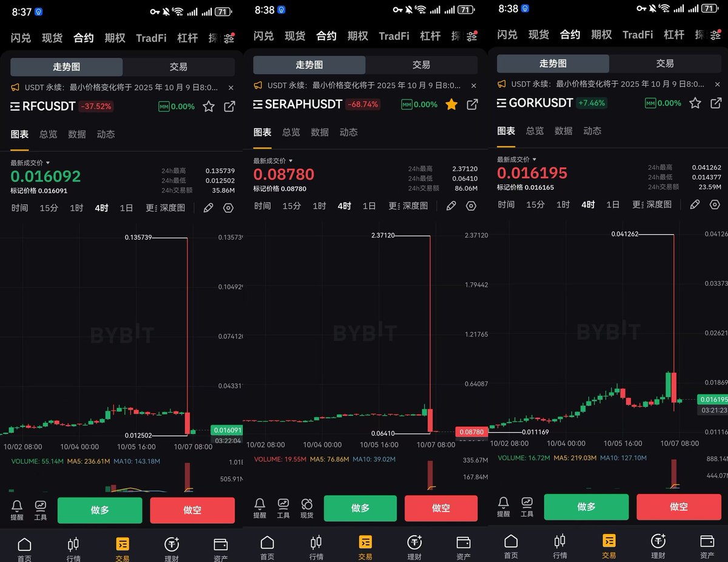Switch to TradFi tab on SERAPHUSDT screen
Image resolution: width=728 pixels, height=562 pixels.
394,36
